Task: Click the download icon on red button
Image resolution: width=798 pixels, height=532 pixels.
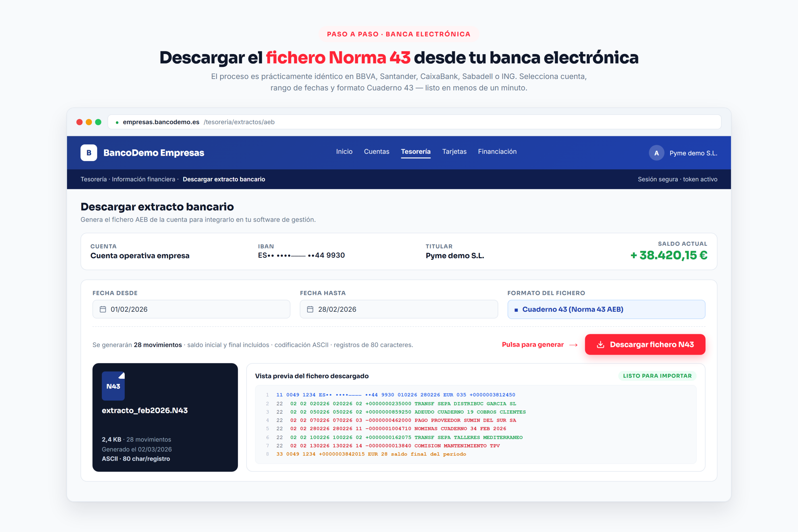Action: pyautogui.click(x=600, y=344)
